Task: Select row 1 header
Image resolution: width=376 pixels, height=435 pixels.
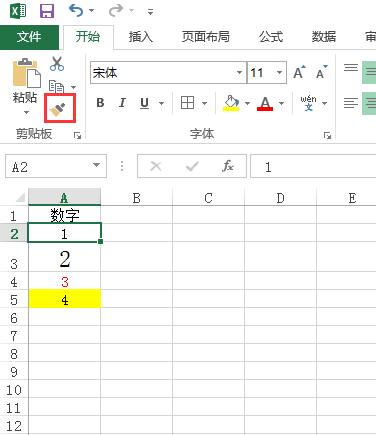Action: 14,215
